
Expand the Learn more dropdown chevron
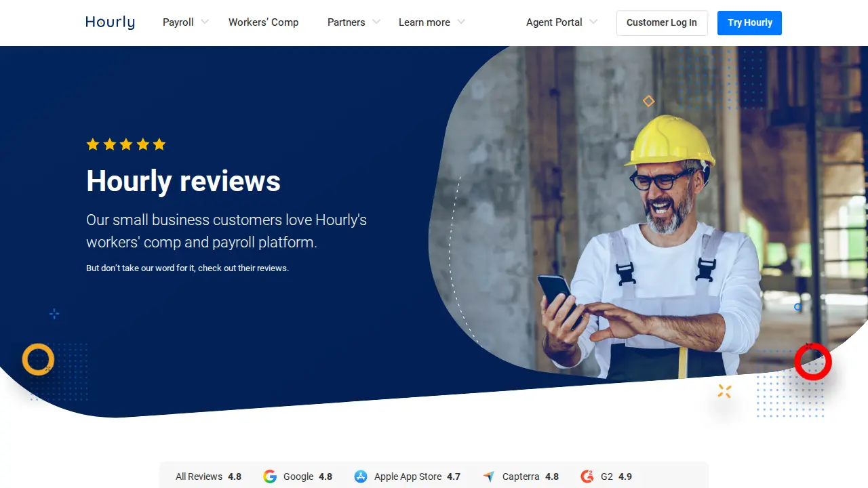pyautogui.click(x=461, y=22)
